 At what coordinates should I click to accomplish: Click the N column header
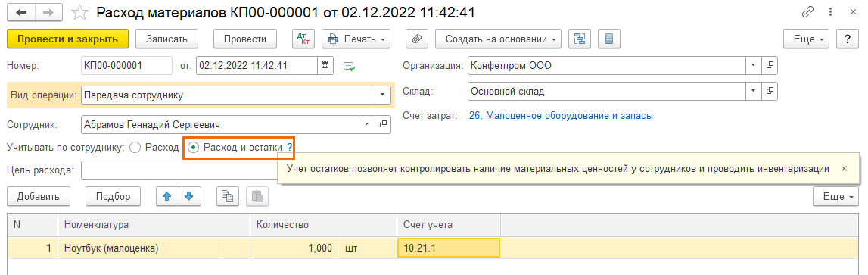(33, 225)
